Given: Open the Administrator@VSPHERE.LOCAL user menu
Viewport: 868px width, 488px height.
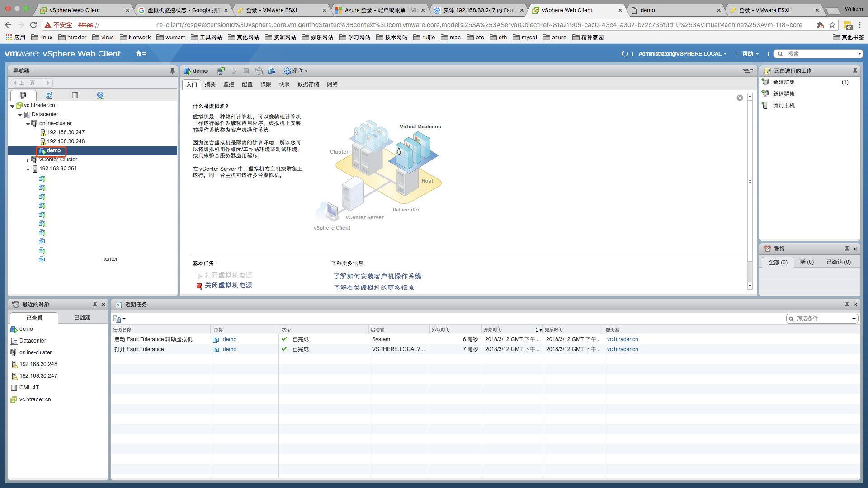Looking at the screenshot, I should point(682,54).
